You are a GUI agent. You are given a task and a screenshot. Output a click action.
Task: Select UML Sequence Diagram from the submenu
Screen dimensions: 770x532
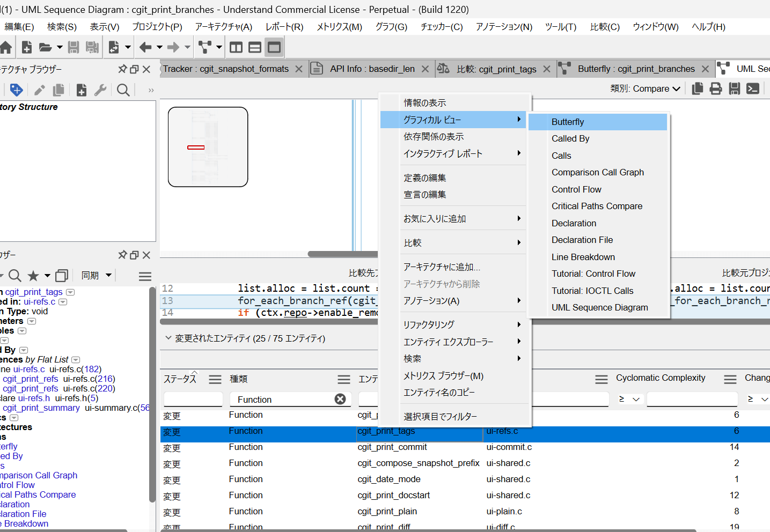599,308
